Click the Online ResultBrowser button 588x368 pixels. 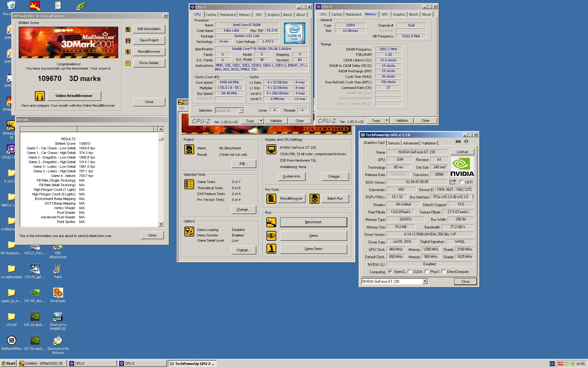(74, 96)
